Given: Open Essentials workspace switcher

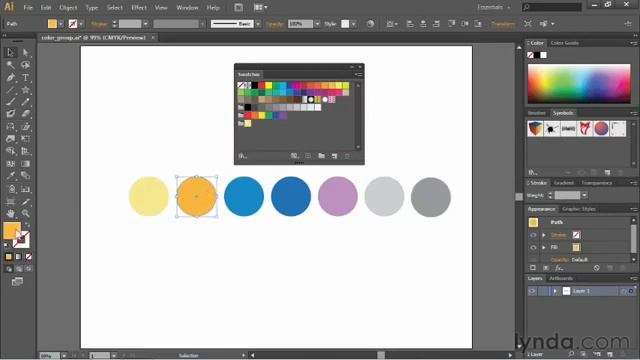Looking at the screenshot, I should pos(494,7).
